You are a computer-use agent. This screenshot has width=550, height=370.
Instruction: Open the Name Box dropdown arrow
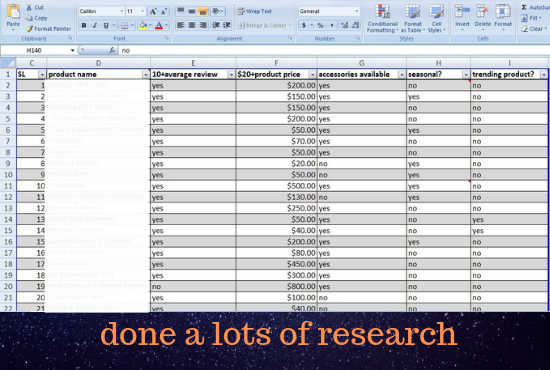(72, 51)
